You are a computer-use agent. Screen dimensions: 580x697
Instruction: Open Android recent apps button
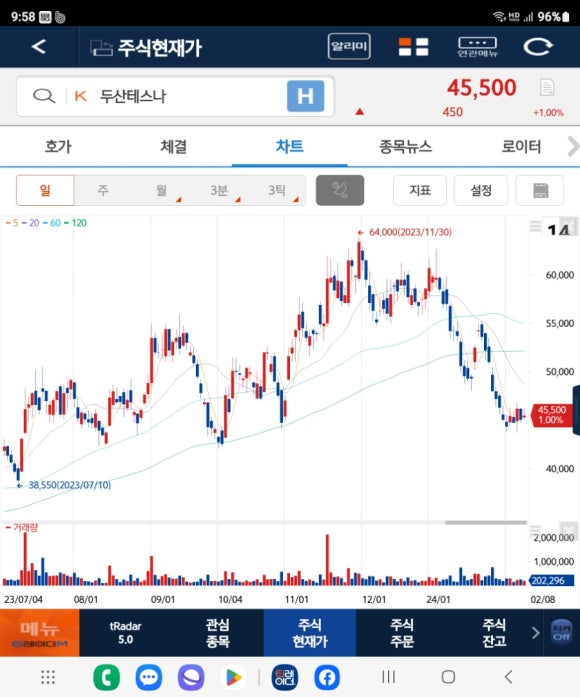pos(388,677)
